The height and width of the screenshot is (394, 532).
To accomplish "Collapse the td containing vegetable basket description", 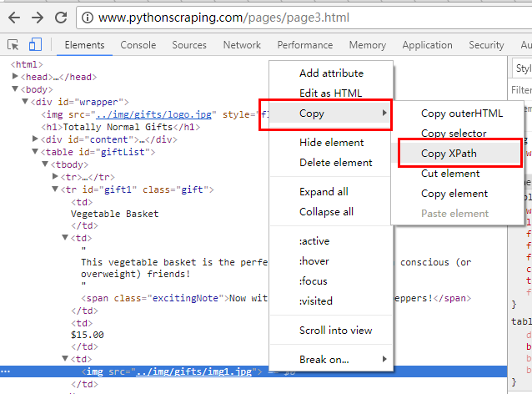I will pyautogui.click(x=65, y=237).
